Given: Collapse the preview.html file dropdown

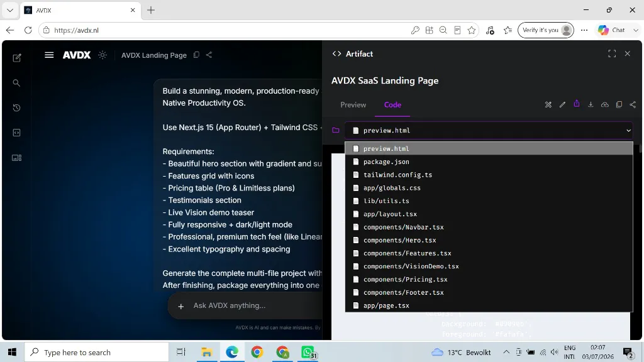Looking at the screenshot, I should 488,131.
